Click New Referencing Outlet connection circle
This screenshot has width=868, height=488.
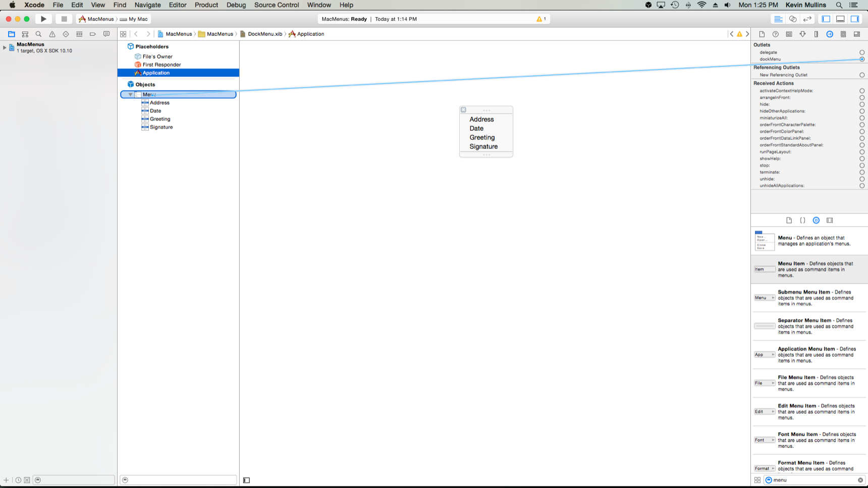[862, 75]
